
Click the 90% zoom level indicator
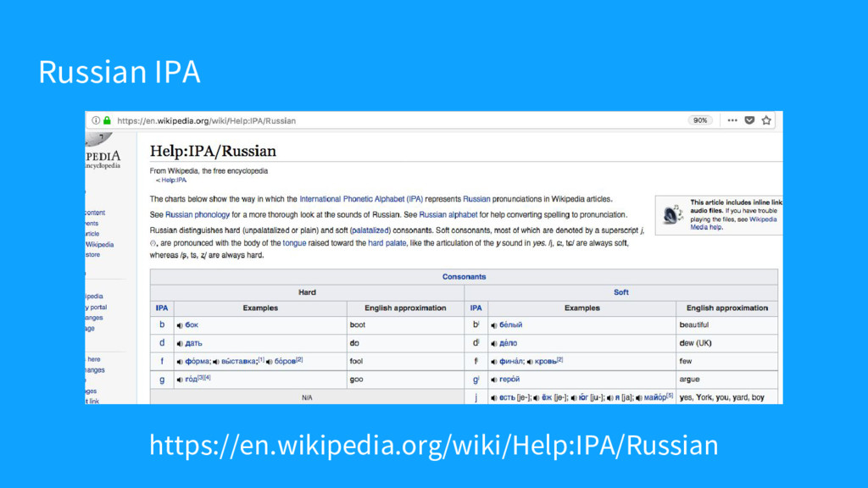(700, 120)
